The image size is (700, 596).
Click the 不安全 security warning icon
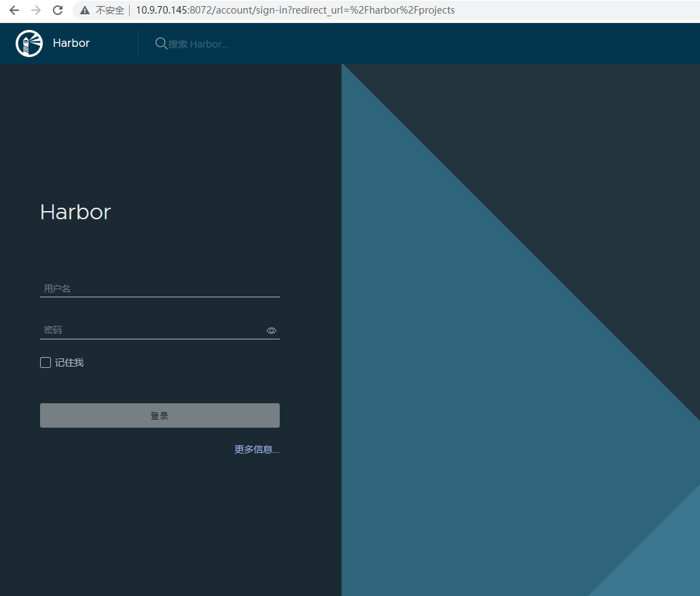point(85,10)
